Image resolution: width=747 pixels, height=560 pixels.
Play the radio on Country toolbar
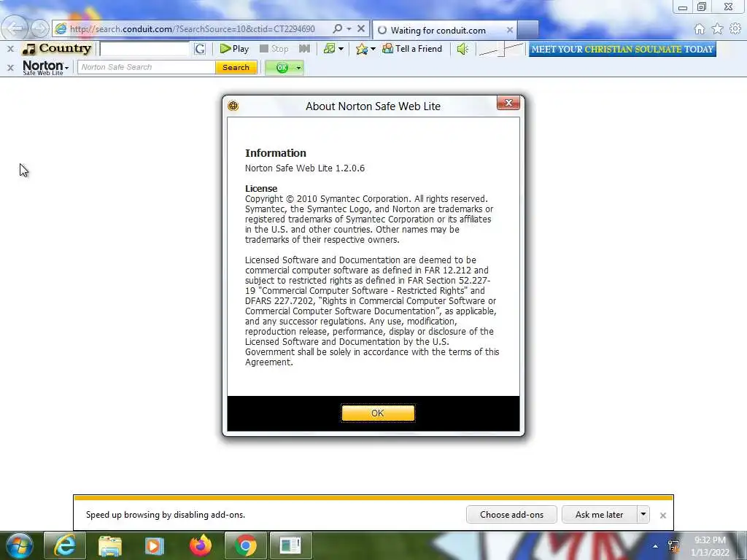click(234, 49)
